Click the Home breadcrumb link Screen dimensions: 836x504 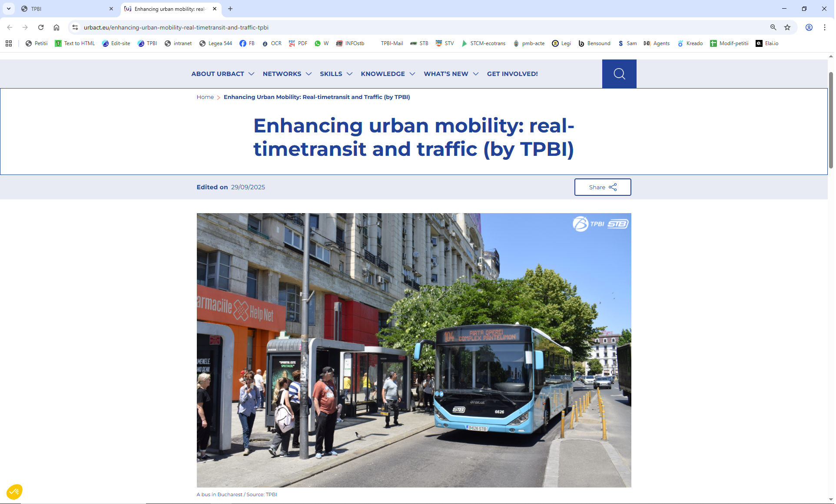tap(206, 97)
